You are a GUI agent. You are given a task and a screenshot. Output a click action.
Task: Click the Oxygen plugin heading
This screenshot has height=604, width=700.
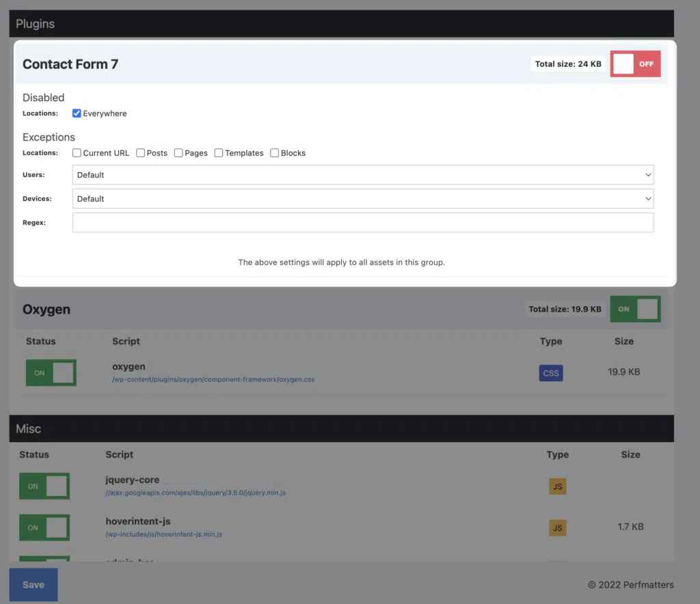46,309
